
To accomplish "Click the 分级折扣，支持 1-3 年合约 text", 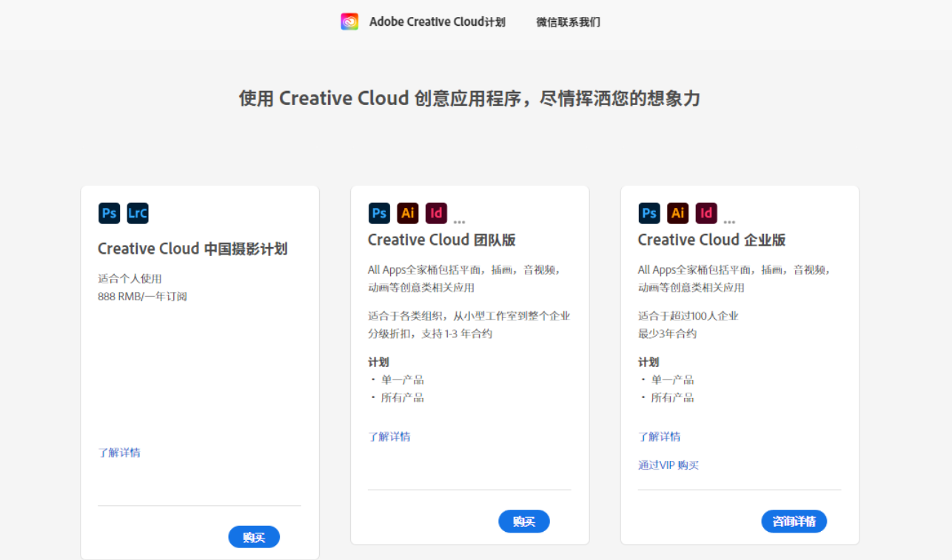I will click(430, 334).
